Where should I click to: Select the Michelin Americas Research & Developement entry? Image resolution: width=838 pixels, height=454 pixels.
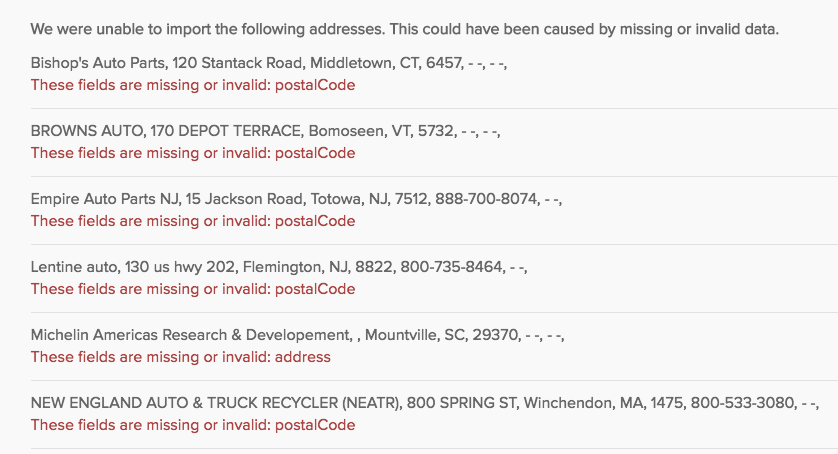(x=298, y=335)
